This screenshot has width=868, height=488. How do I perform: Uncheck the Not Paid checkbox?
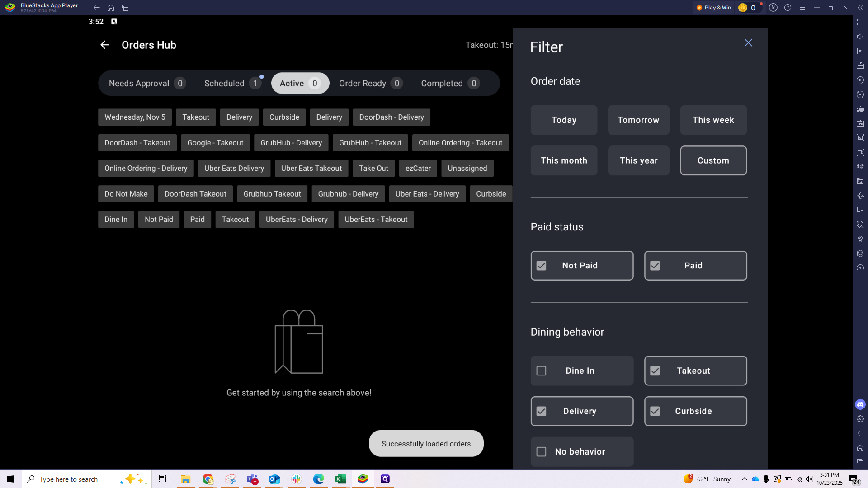pyautogui.click(x=541, y=266)
